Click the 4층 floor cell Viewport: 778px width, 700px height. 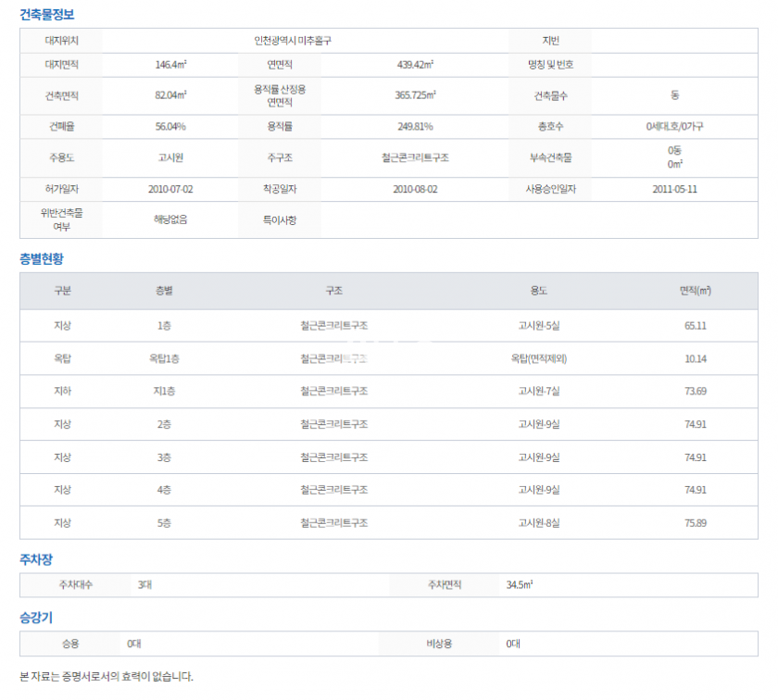(x=164, y=490)
